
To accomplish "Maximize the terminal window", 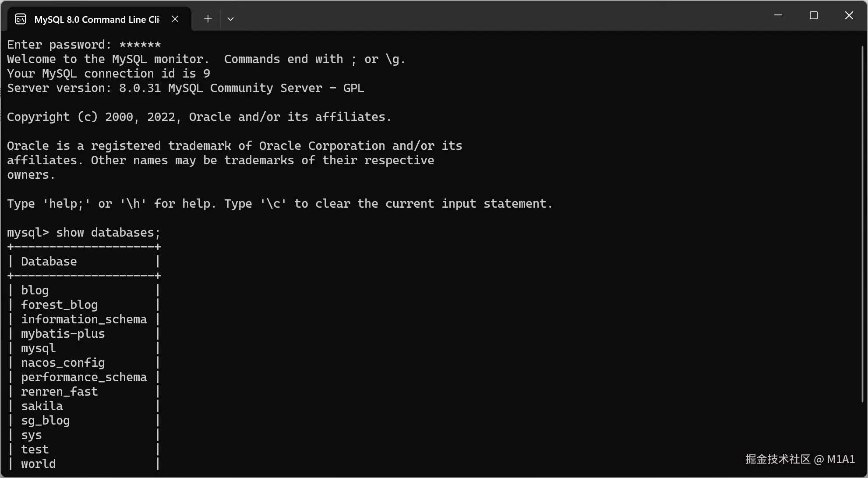I will pyautogui.click(x=814, y=15).
